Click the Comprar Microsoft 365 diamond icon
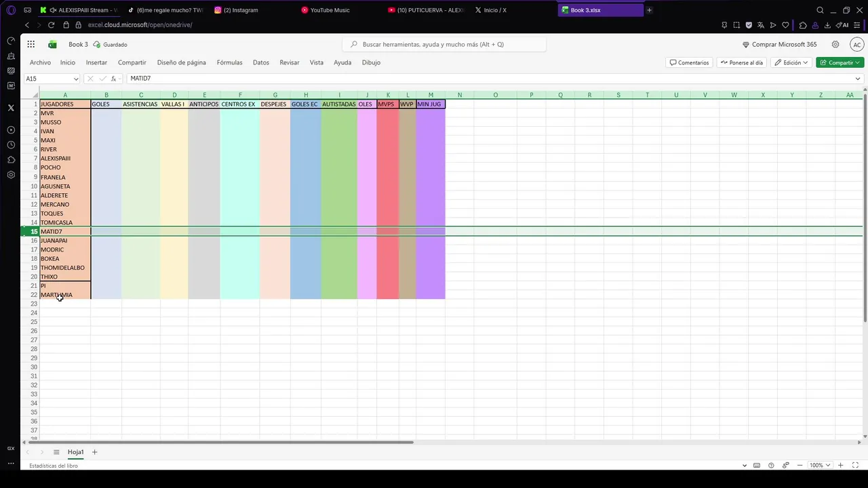Screen dimensions: 868x488 point(746,45)
